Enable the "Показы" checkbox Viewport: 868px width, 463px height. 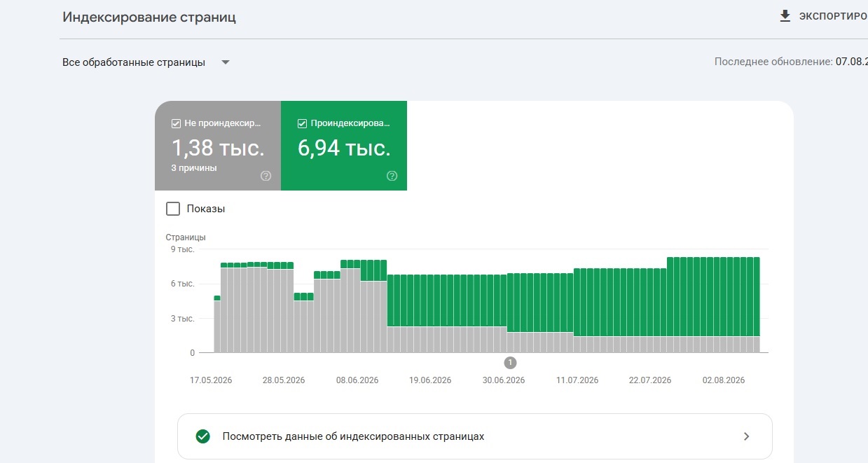[x=172, y=209]
